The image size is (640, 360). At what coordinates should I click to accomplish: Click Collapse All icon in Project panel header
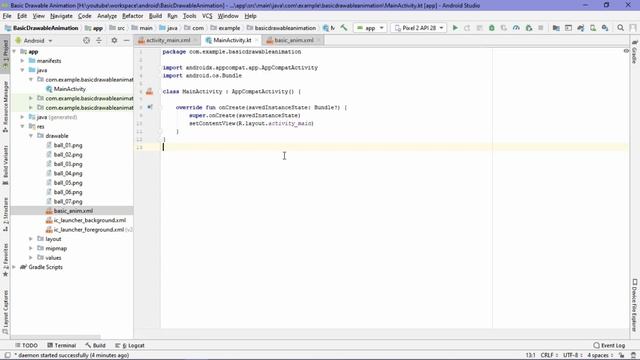[x=99, y=40]
